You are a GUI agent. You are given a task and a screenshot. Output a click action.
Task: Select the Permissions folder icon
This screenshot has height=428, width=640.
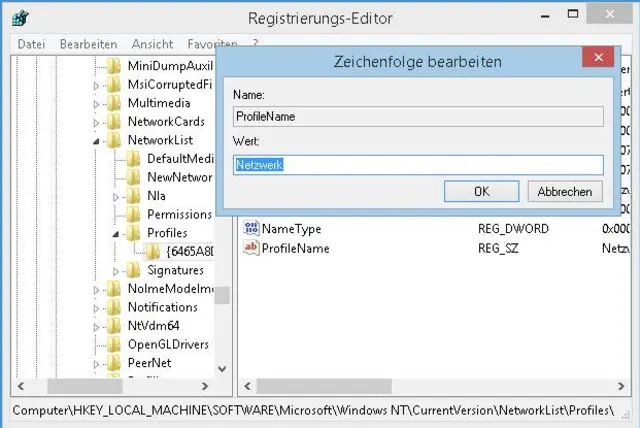tap(133, 214)
